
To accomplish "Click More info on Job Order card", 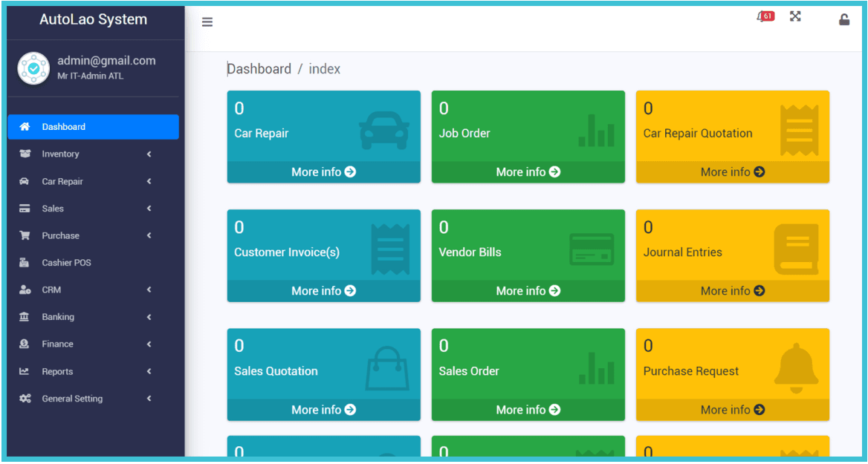I will pyautogui.click(x=528, y=172).
